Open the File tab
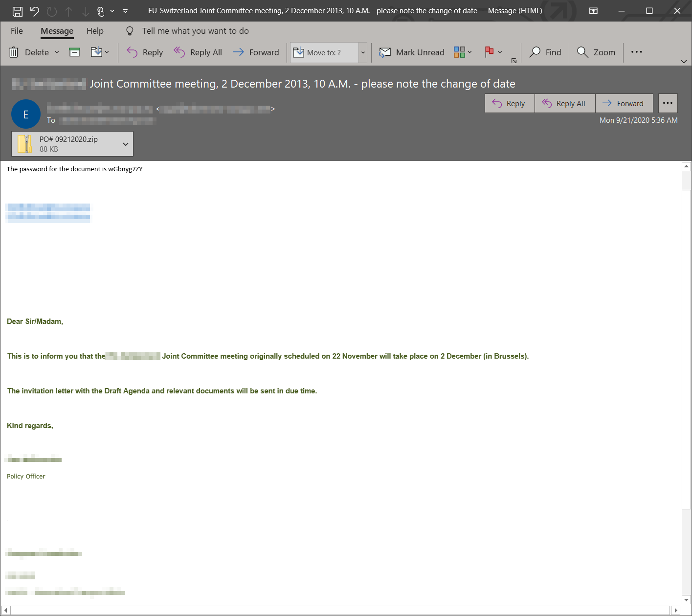Image resolution: width=692 pixels, height=616 pixels. [17, 31]
